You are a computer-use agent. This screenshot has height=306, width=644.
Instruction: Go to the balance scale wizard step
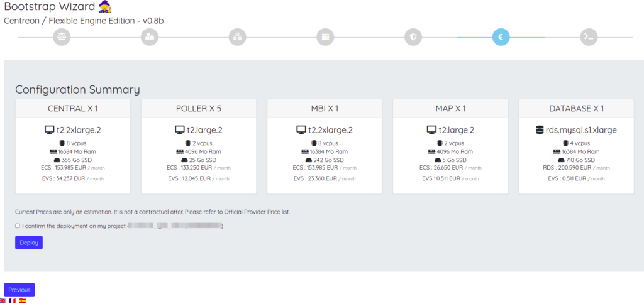click(x=62, y=37)
